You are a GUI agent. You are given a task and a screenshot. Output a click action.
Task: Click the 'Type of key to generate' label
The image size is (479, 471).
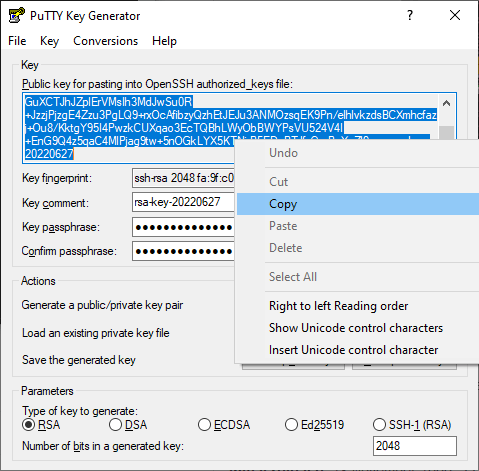(80, 411)
